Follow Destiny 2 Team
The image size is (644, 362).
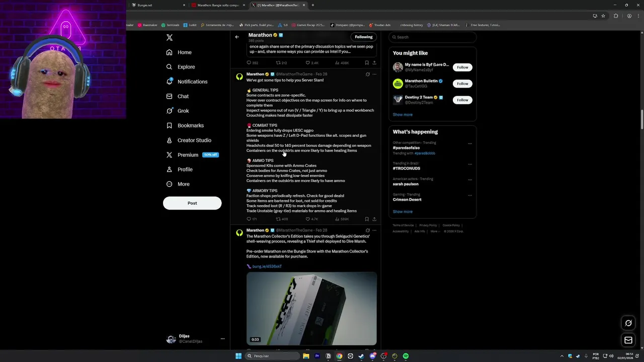(462, 100)
